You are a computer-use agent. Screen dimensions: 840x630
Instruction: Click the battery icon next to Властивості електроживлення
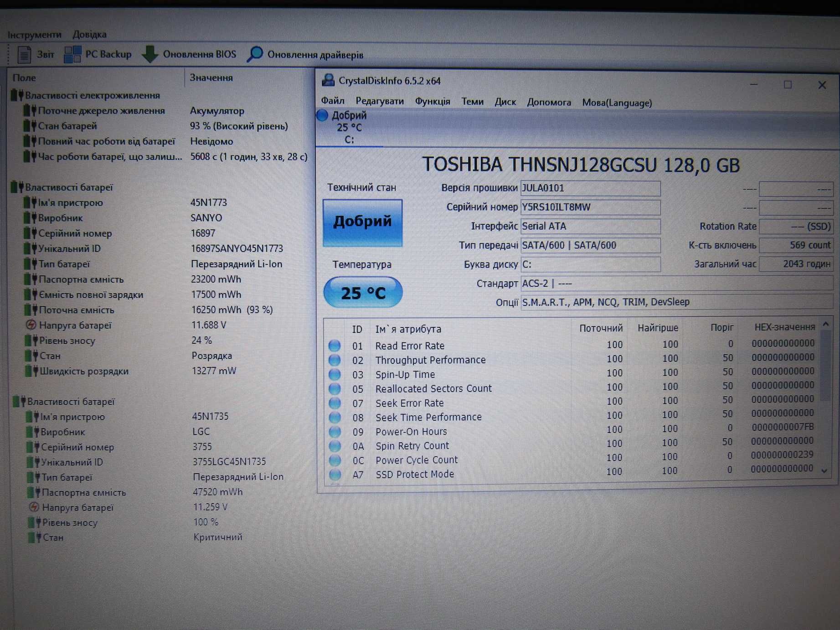17,95
